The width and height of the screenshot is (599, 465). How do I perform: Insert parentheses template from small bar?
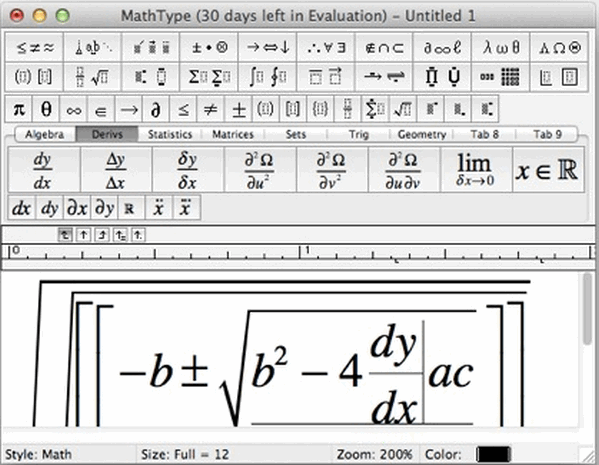266,110
